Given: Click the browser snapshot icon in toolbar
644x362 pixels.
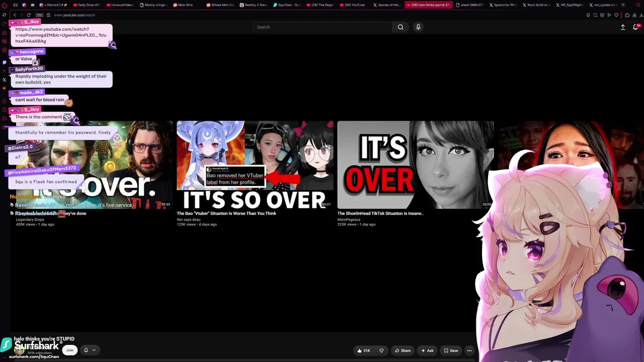Looking at the screenshot, I should point(595,15).
